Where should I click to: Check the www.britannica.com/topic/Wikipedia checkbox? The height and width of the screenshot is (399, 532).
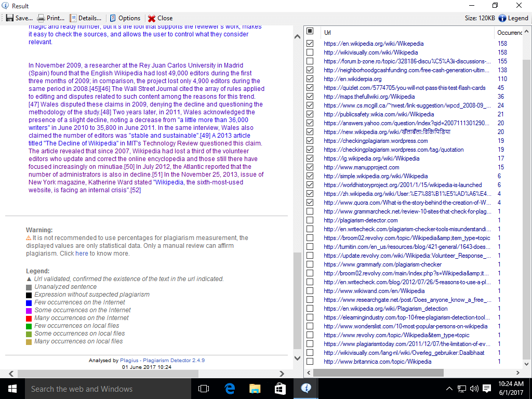pyautogui.click(x=310, y=362)
